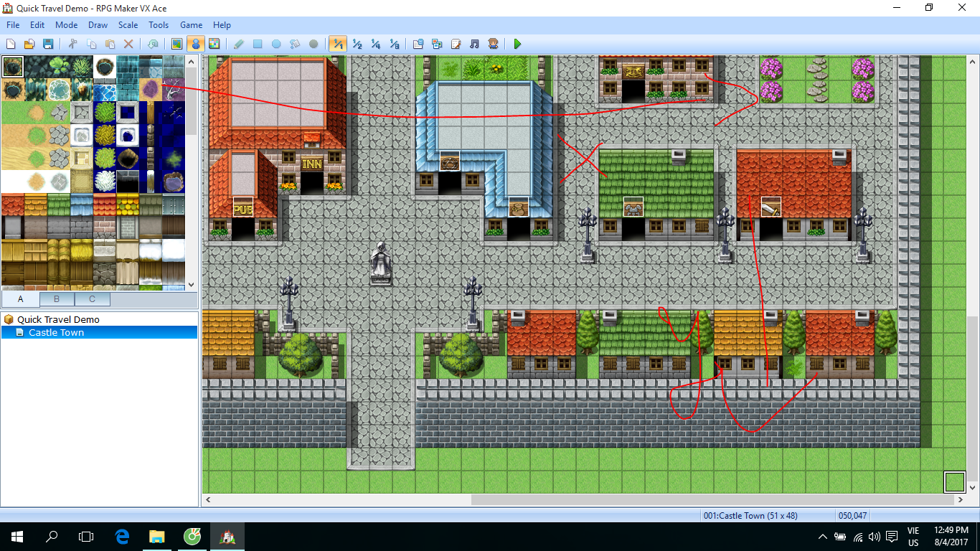
Task: Open the Script Editor icon
Action: coord(456,44)
